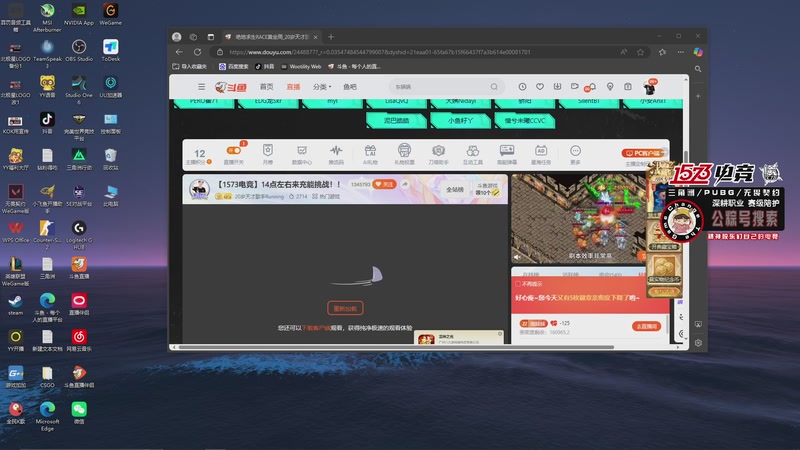Open 数据中心 data center tool
Image resolution: width=800 pixels, height=450 pixels.
tap(302, 154)
